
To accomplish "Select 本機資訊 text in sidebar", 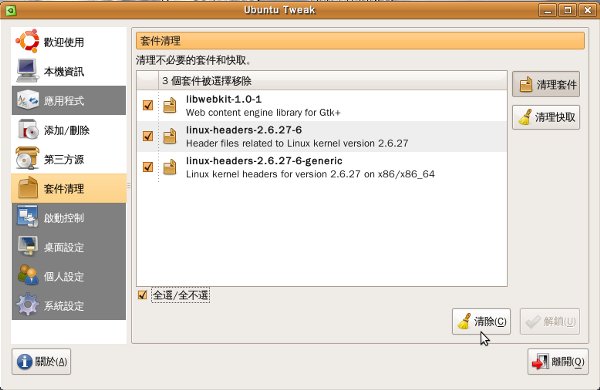I will 64,72.
